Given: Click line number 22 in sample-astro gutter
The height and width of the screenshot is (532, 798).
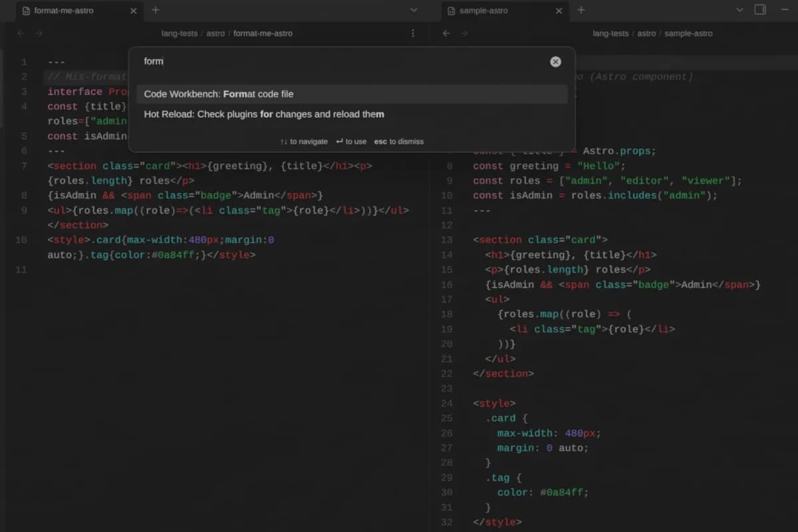Looking at the screenshot, I should point(446,374).
